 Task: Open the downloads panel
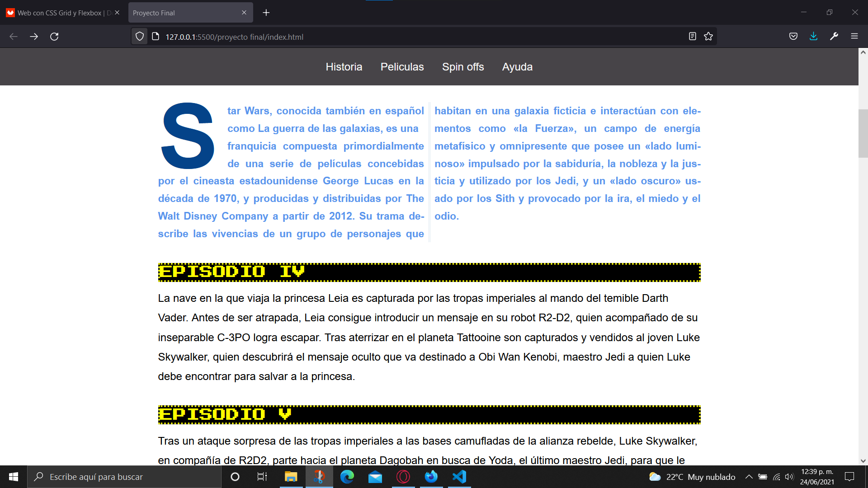pyautogui.click(x=813, y=37)
